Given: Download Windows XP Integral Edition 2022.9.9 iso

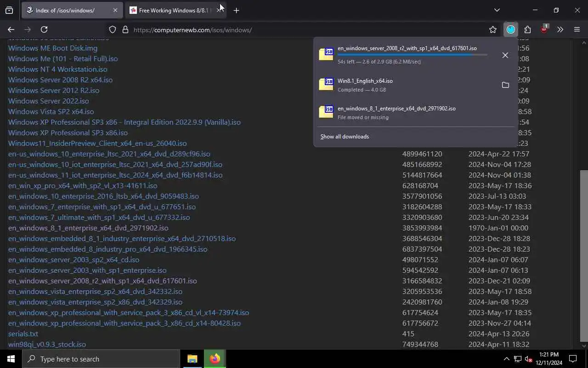Looking at the screenshot, I should point(124,122).
